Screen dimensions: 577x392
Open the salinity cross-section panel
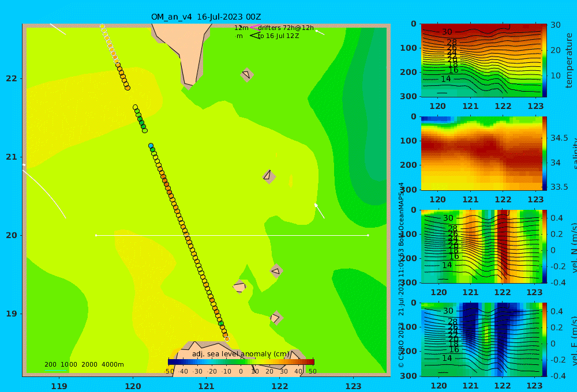pos(481,153)
